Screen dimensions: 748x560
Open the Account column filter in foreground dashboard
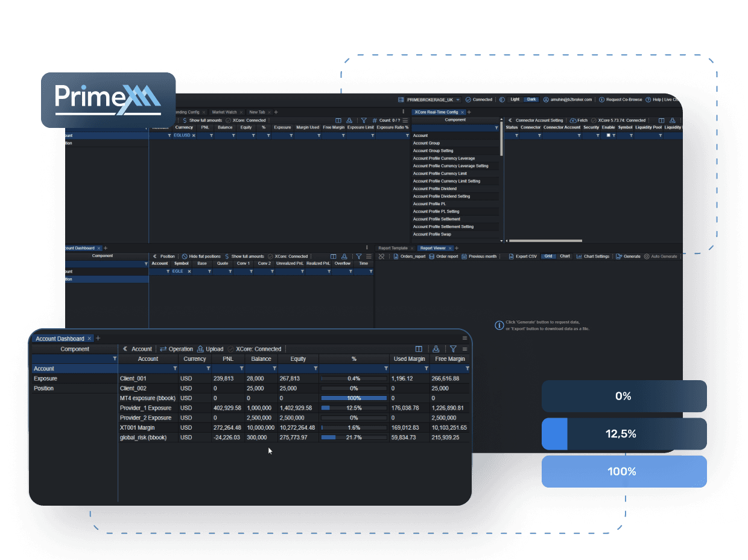[176, 368]
